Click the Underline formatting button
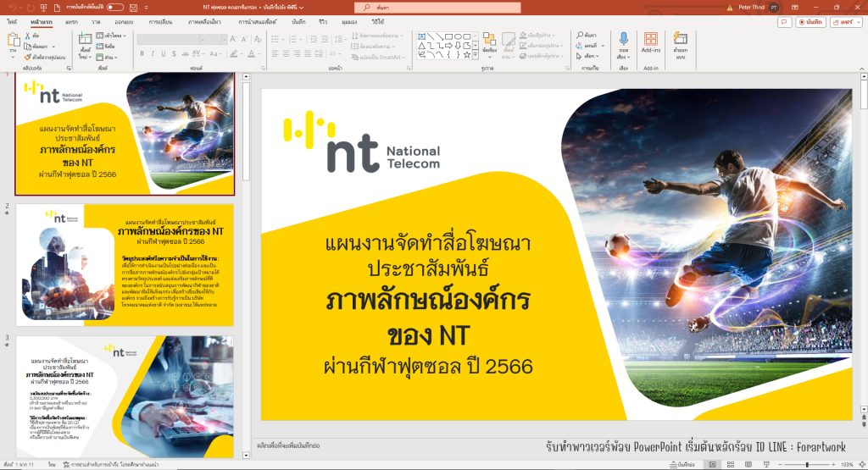 click(164, 53)
